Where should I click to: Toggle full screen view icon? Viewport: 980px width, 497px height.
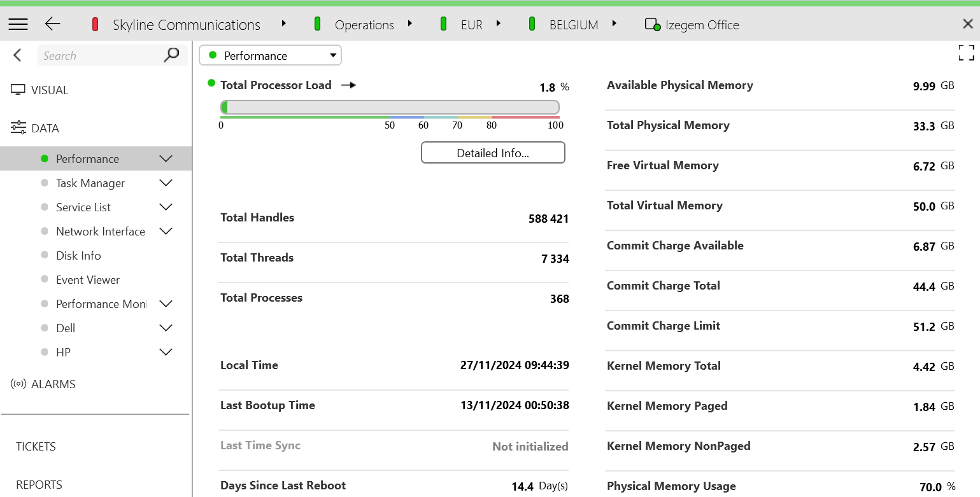966,53
